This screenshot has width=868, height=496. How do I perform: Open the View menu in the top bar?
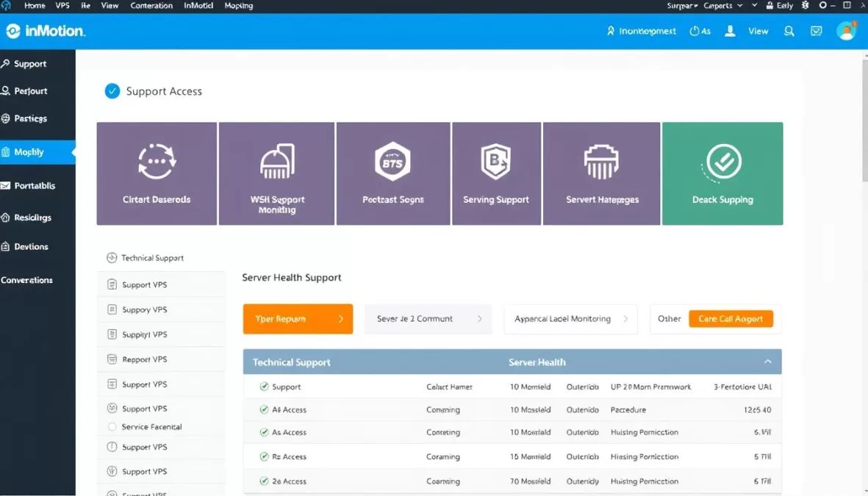pos(110,6)
